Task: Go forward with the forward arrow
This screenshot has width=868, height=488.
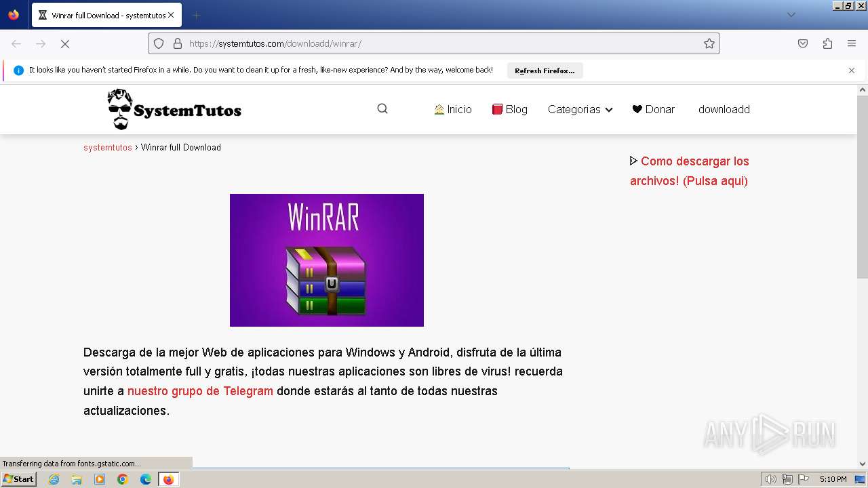Action: click(x=41, y=43)
